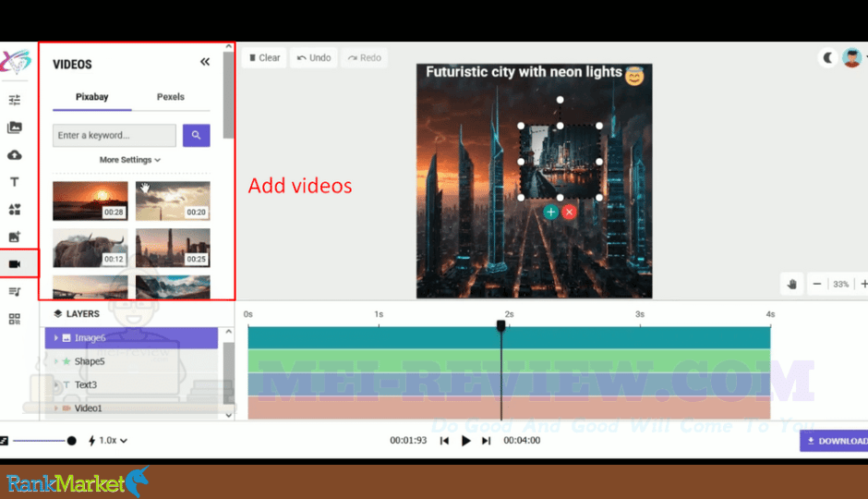Click the keyword search input field
This screenshot has width=868, height=499.
coord(114,135)
